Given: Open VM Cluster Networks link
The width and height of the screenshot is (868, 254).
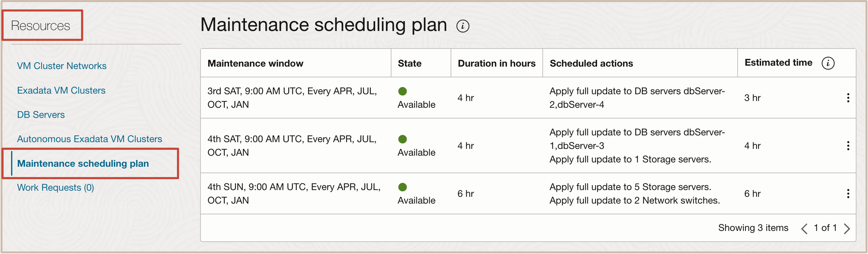Looking at the screenshot, I should [x=62, y=66].
